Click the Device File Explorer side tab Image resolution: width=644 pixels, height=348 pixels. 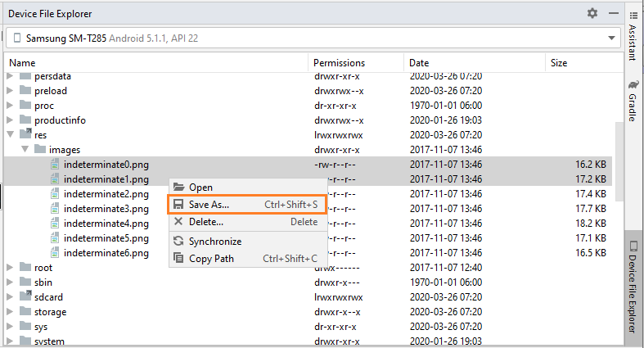click(x=633, y=287)
